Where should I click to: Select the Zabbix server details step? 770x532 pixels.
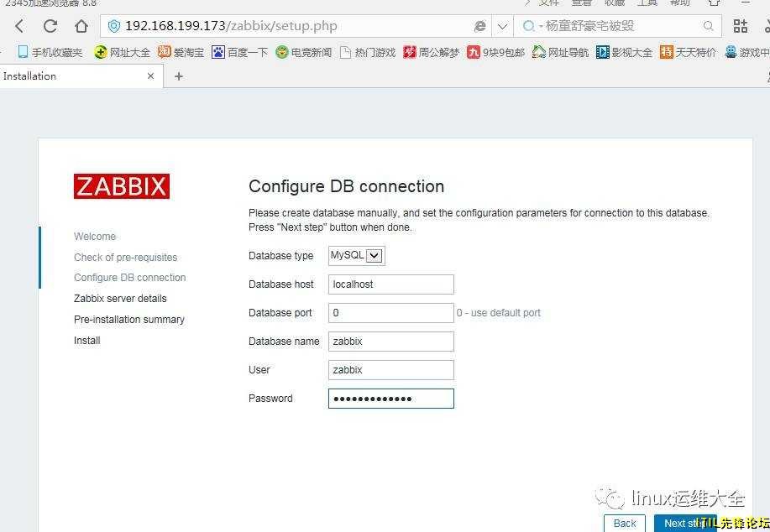pyautogui.click(x=120, y=299)
